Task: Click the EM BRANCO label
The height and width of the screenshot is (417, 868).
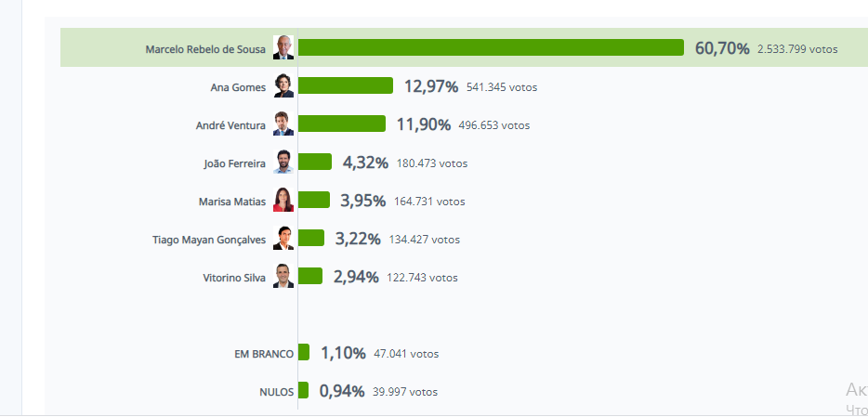Action: (264, 354)
